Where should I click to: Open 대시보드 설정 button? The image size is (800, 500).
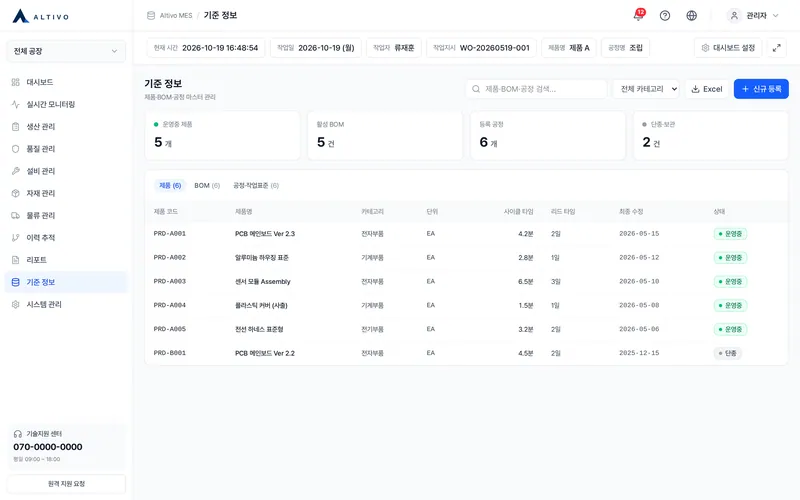728,48
